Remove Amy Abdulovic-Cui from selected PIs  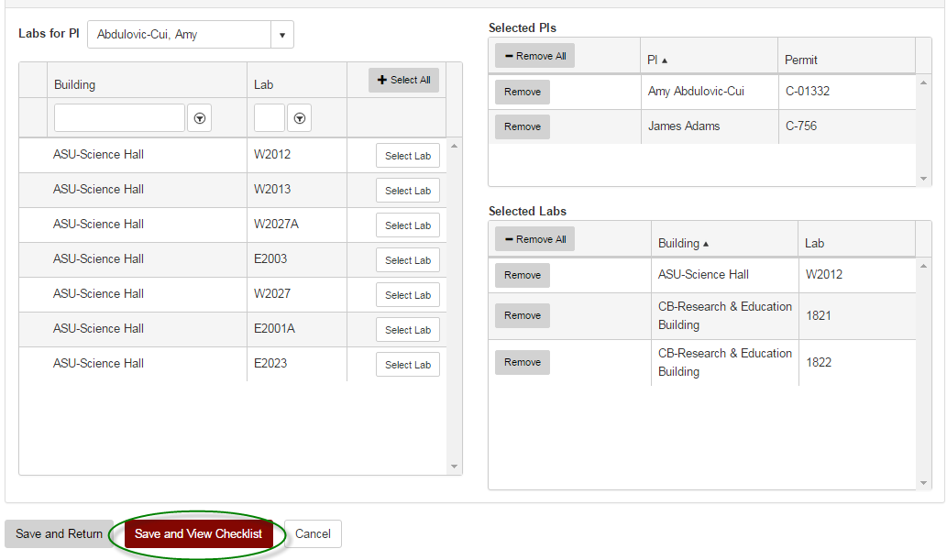(523, 92)
